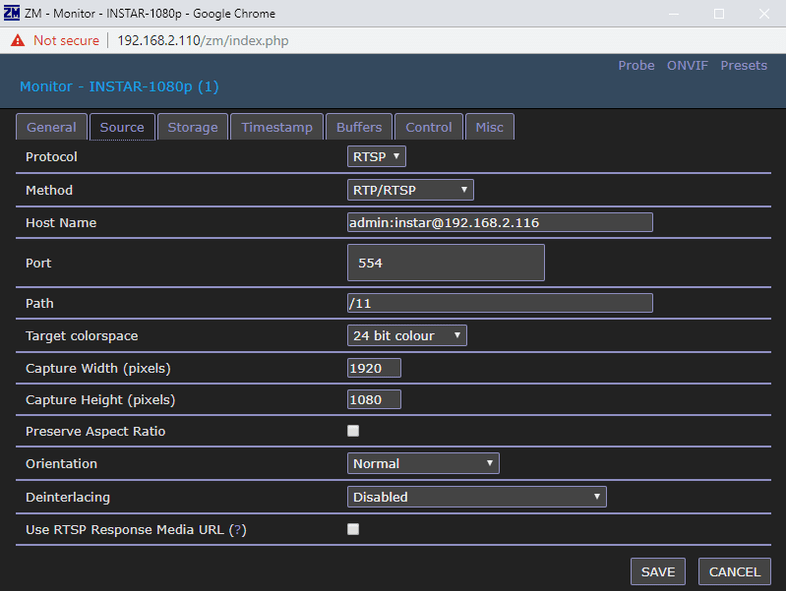Enable Use RTSP Response Media URL checkbox
This screenshot has width=786, height=591.
point(353,529)
